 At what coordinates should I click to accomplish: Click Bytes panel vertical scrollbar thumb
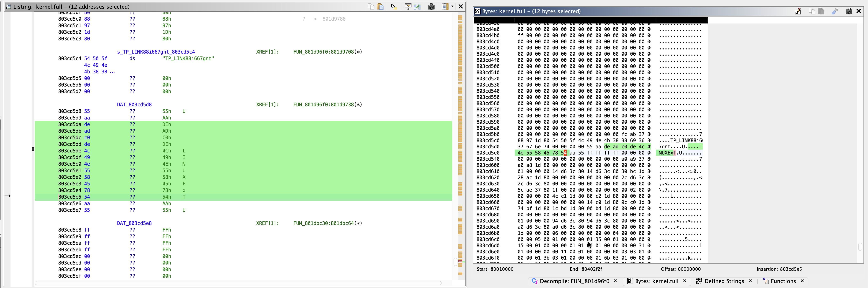(860, 247)
